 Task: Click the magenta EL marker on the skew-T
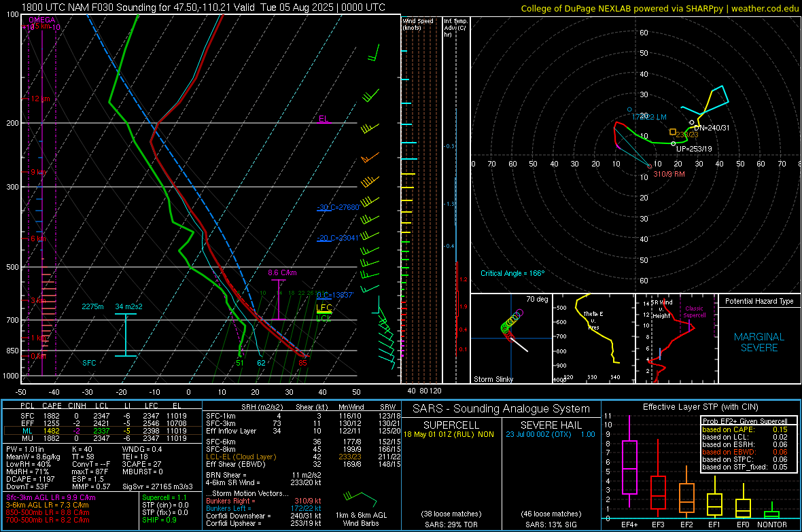pyautogui.click(x=324, y=119)
